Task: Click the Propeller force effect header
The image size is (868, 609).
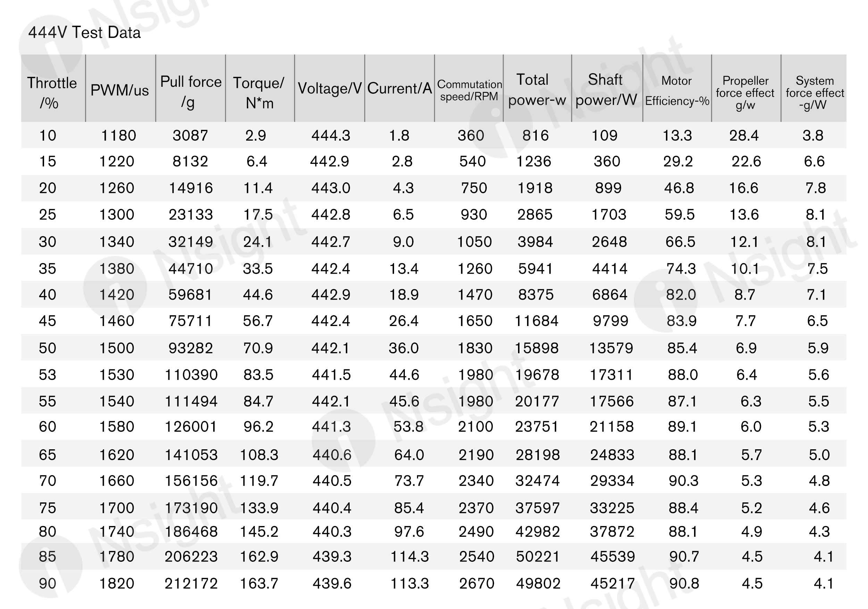Action: 745,92
